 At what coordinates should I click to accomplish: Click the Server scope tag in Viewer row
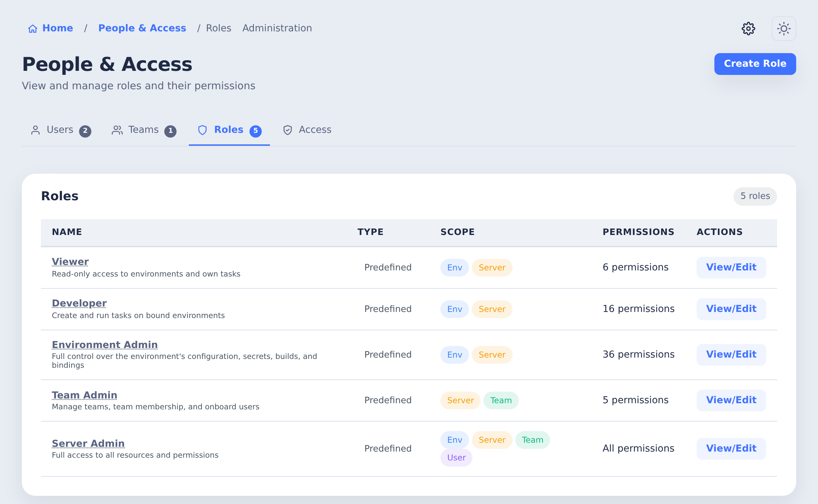click(x=492, y=268)
